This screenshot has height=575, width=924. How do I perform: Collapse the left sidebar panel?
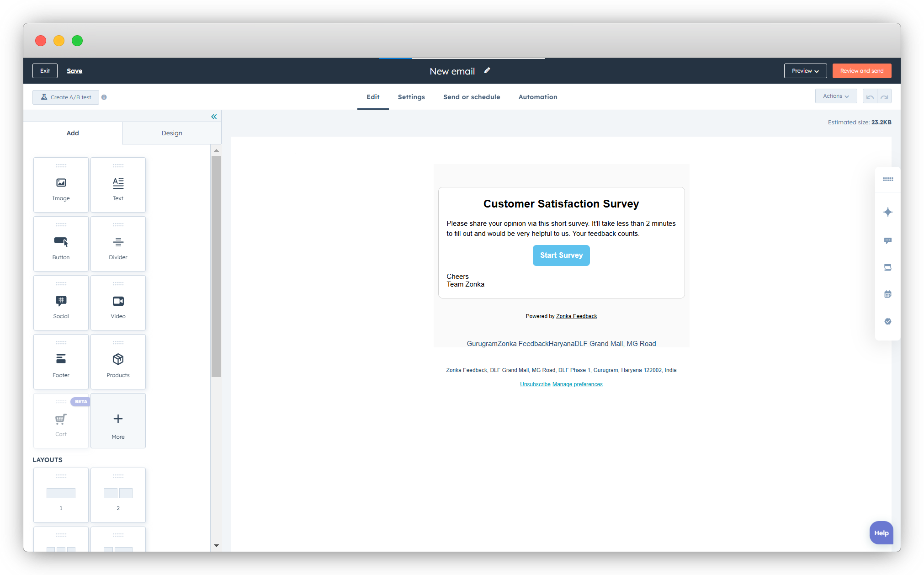(214, 117)
